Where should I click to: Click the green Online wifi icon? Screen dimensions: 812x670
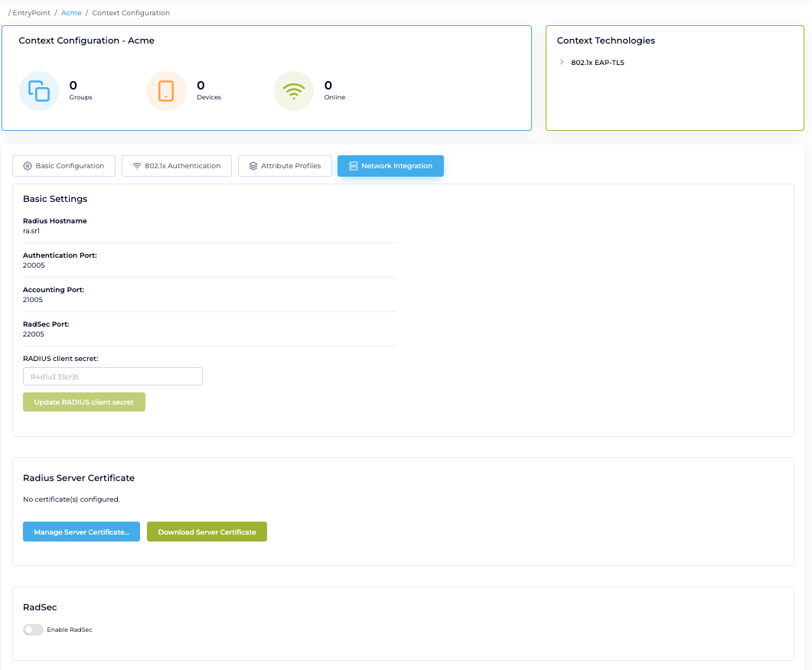293,91
